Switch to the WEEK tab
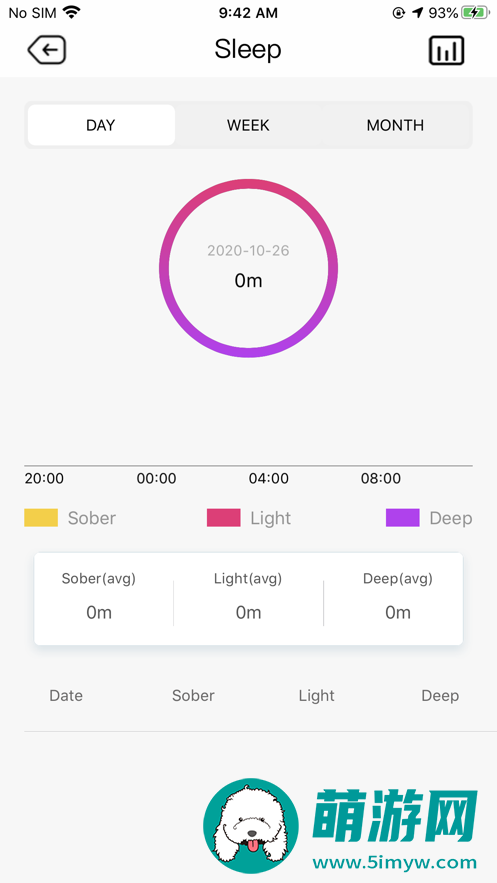The height and width of the screenshot is (883, 497). (x=248, y=125)
